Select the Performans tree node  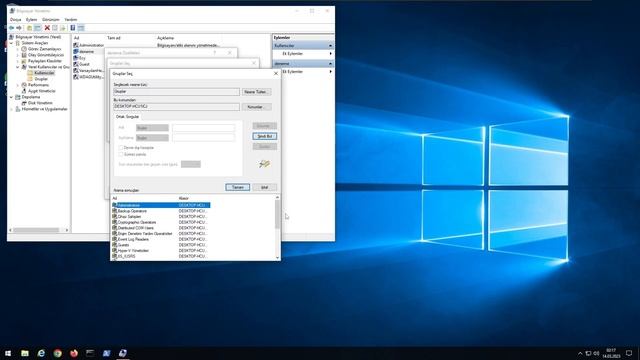[38, 85]
